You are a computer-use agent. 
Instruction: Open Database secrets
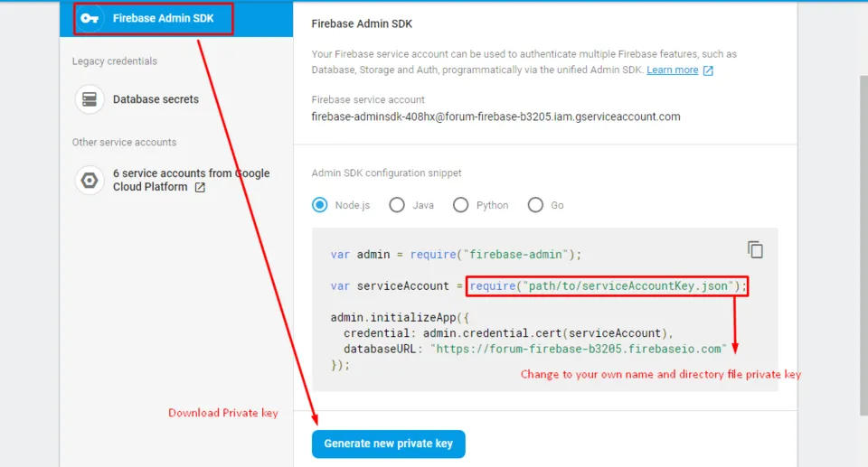(x=156, y=99)
